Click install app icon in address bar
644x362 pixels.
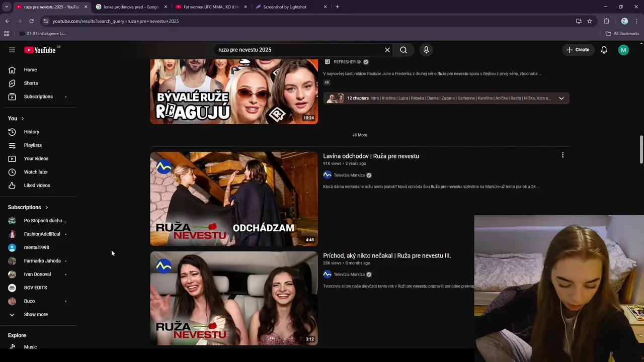pos(579,21)
